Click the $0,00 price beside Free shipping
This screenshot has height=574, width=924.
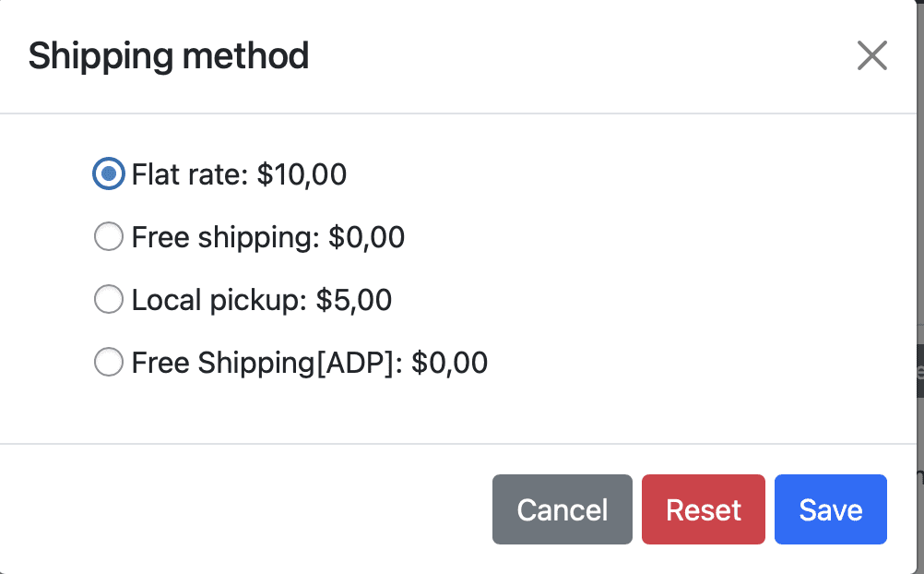pos(367,237)
